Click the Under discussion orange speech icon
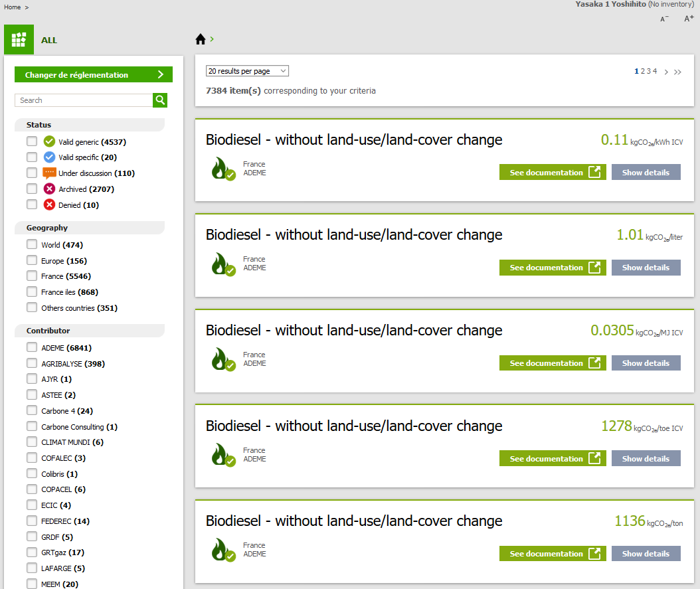The image size is (700, 589). (x=49, y=173)
